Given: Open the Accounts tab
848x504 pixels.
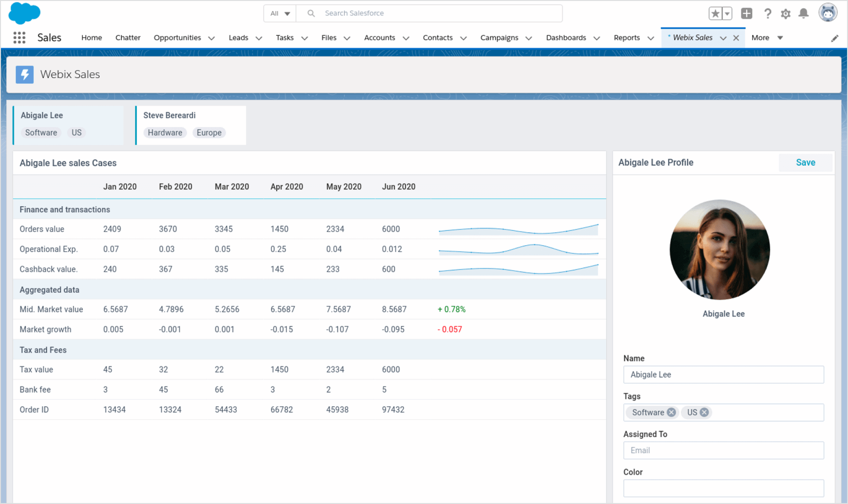Looking at the screenshot, I should click(380, 38).
